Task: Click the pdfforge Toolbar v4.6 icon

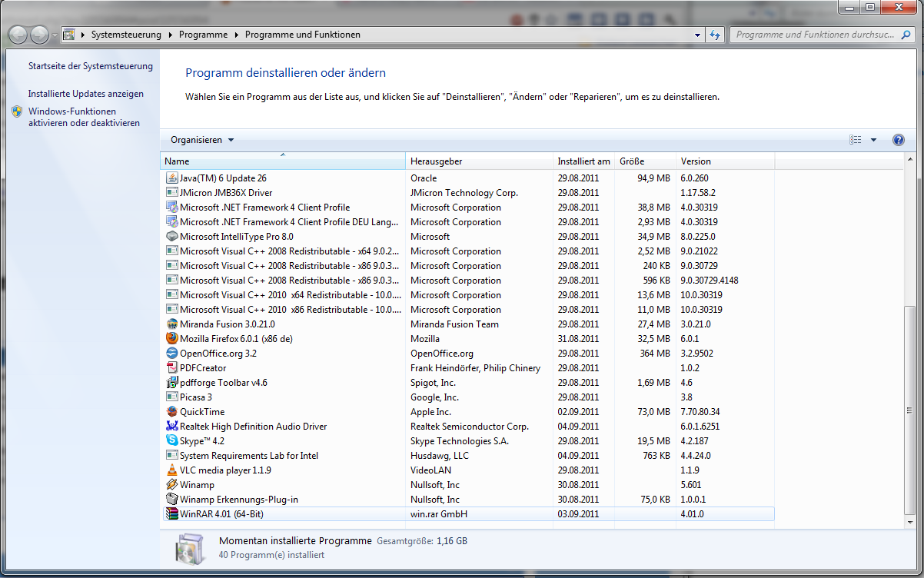Action: pos(172,382)
